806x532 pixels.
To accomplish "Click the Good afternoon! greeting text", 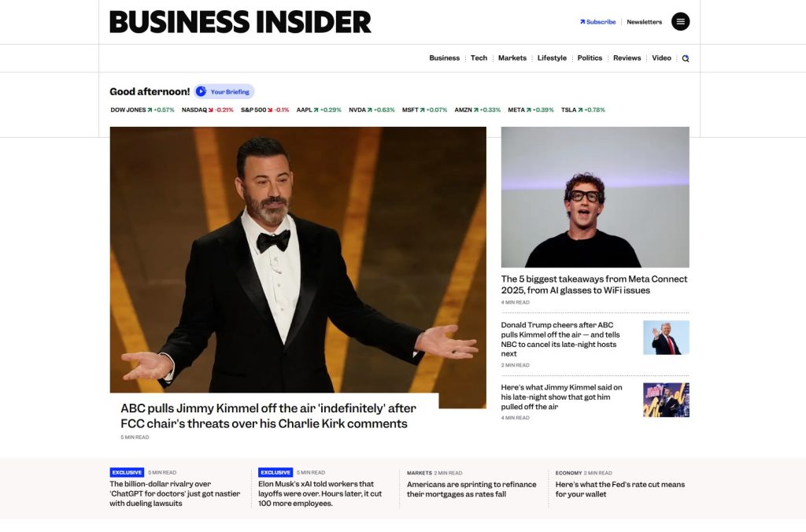I will [x=150, y=91].
